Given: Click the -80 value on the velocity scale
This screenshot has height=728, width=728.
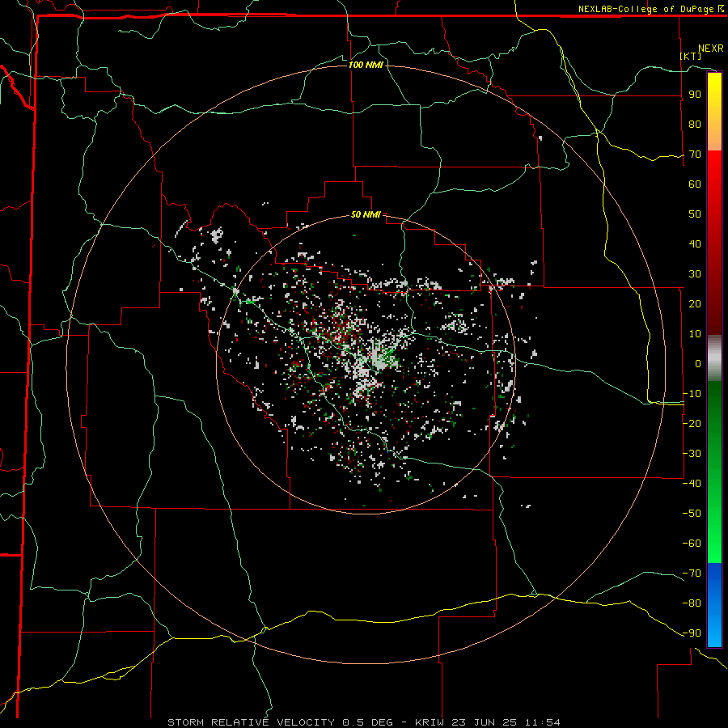Looking at the screenshot, I should tap(692, 603).
